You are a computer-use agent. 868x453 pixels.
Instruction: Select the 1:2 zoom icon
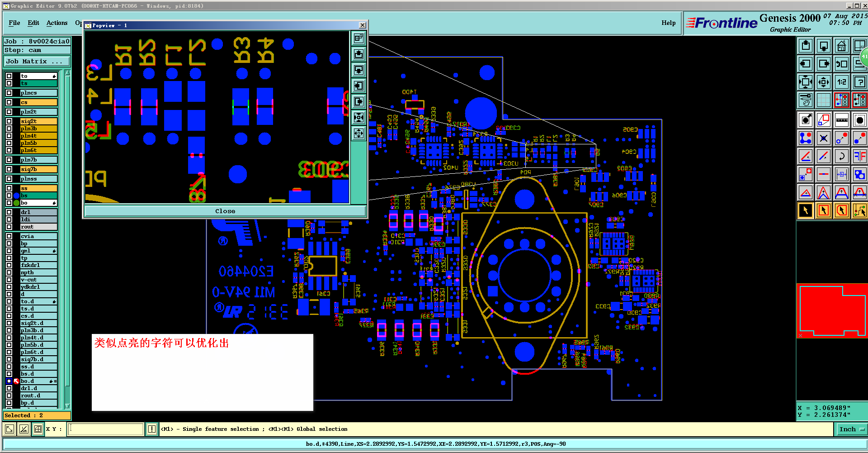[x=841, y=82]
